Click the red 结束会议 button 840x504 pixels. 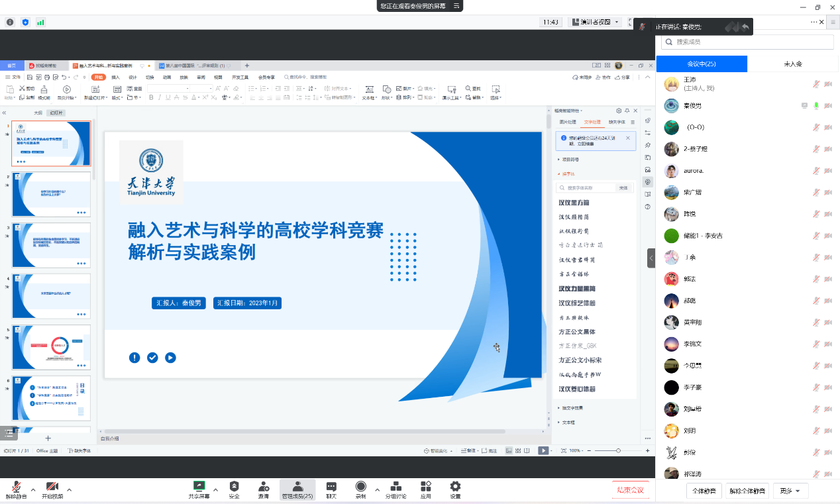click(x=630, y=490)
